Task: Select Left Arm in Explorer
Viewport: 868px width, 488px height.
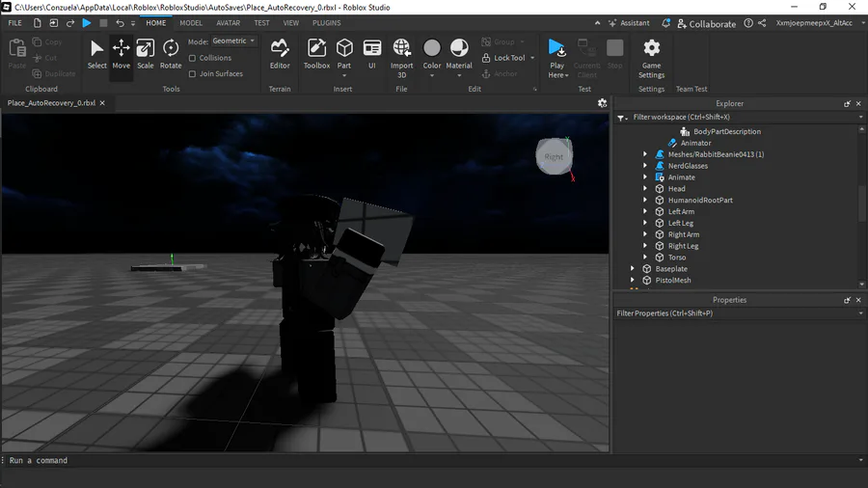Action: pyautogui.click(x=681, y=212)
